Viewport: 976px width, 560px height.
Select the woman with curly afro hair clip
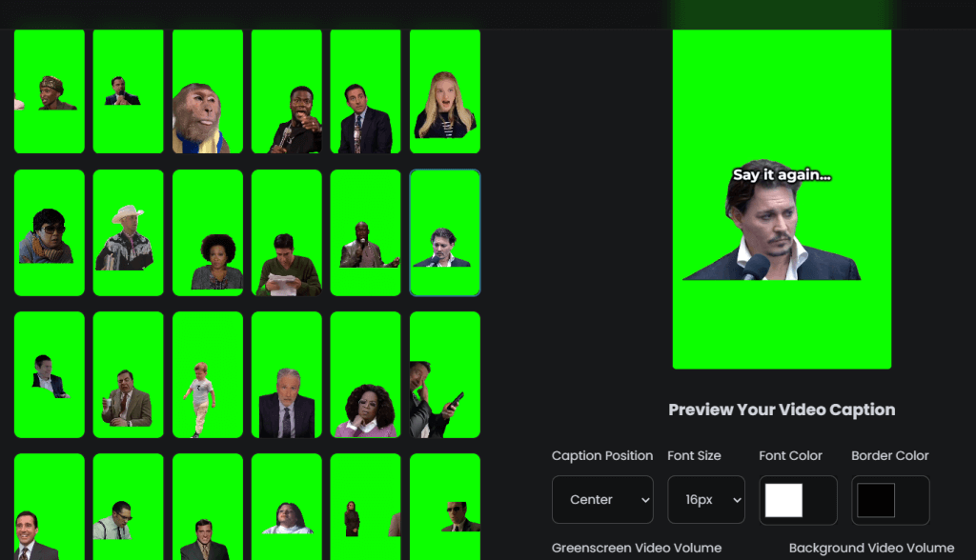click(x=208, y=232)
